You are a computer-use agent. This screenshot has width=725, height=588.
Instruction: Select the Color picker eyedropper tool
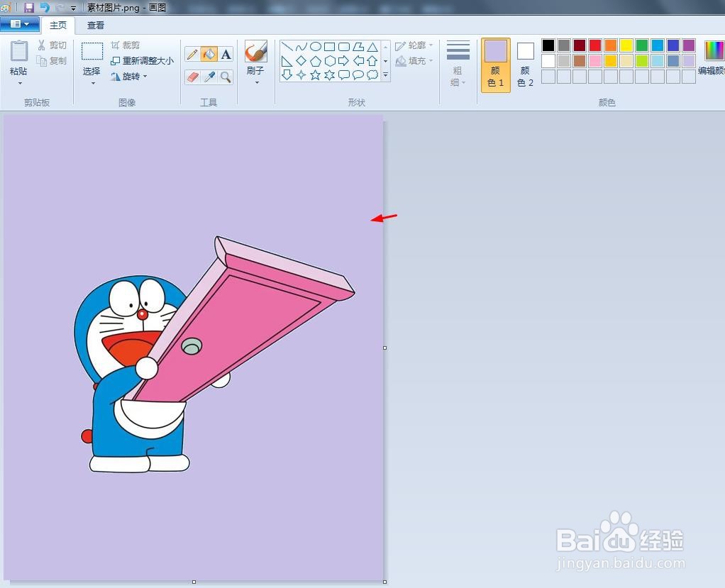click(x=209, y=77)
